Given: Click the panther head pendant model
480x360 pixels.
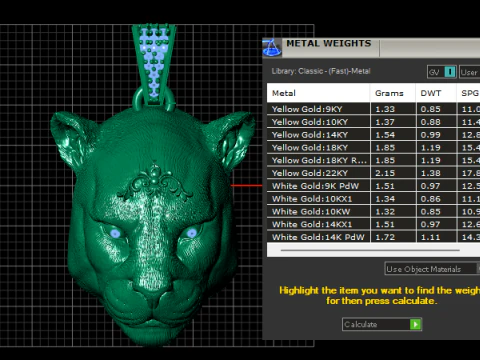Looking at the screenshot, I should click(152, 227).
